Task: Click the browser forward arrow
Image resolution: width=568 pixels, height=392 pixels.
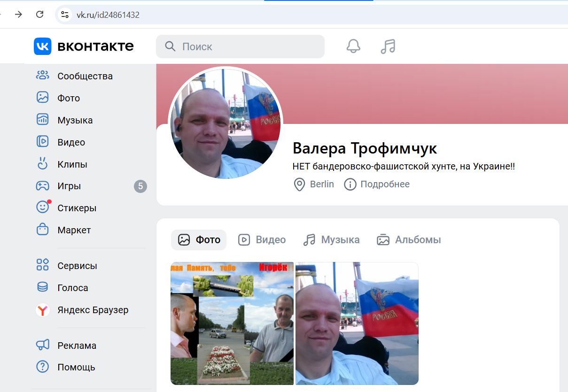Action: [x=18, y=15]
